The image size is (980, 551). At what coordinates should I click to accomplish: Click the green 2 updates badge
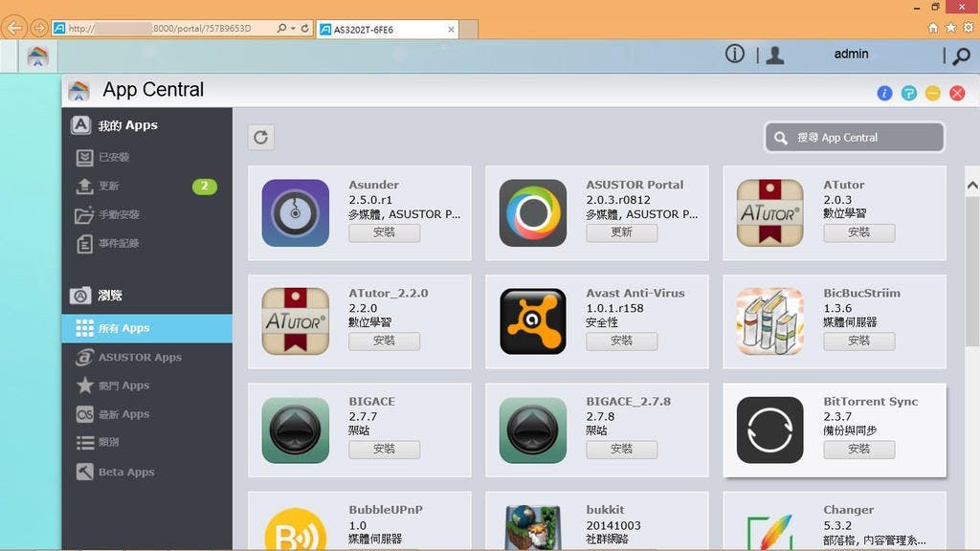[205, 187]
